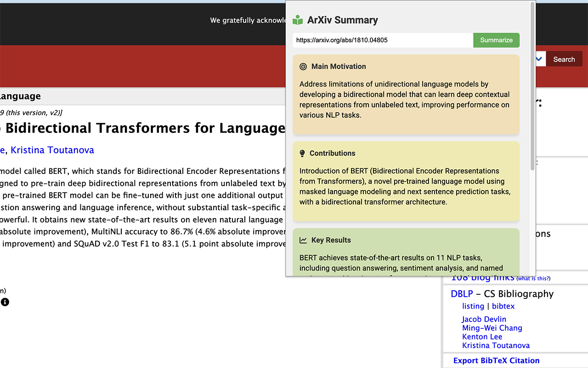This screenshot has height=368, width=588.
Task: Open the bibtex link next to listing
Action: [x=503, y=306]
